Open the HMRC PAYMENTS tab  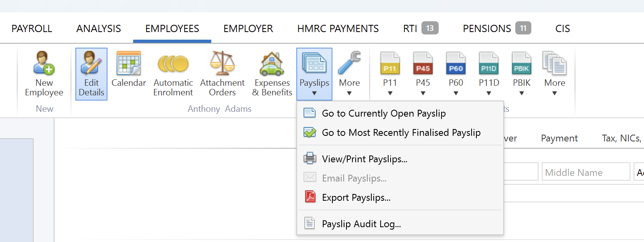(x=338, y=28)
